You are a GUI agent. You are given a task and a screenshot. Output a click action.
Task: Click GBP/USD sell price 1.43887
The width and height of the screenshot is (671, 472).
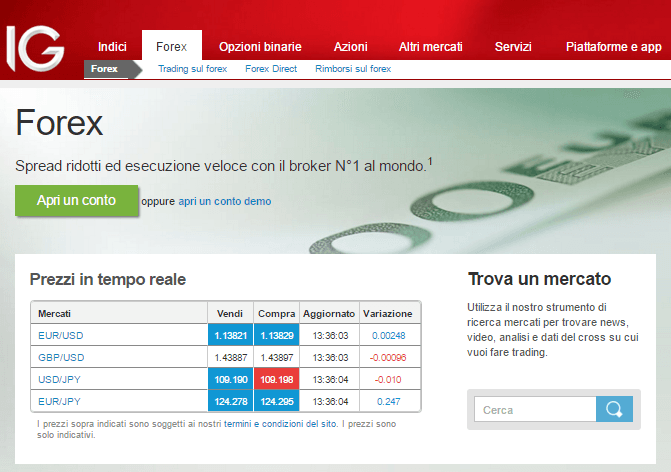pyautogui.click(x=231, y=357)
